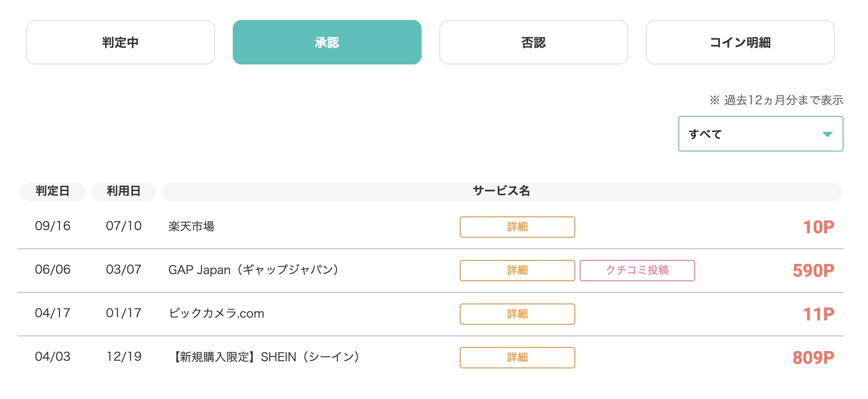
Task: Click the 590P point value
Action: [813, 271]
